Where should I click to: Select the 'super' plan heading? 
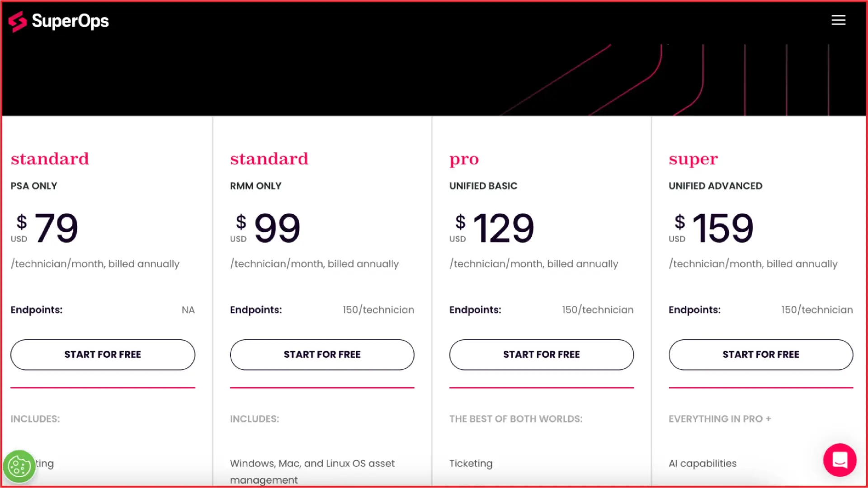693,159
